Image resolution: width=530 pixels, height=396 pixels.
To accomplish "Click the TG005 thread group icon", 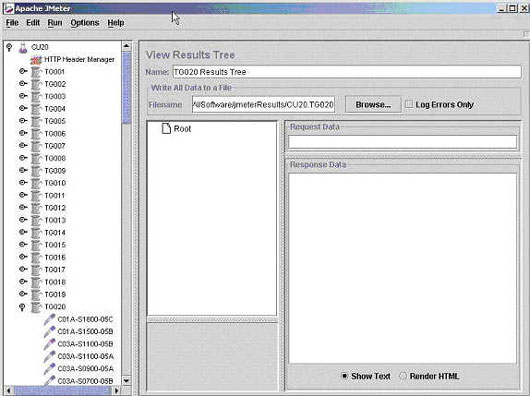I will pyautogui.click(x=36, y=122).
